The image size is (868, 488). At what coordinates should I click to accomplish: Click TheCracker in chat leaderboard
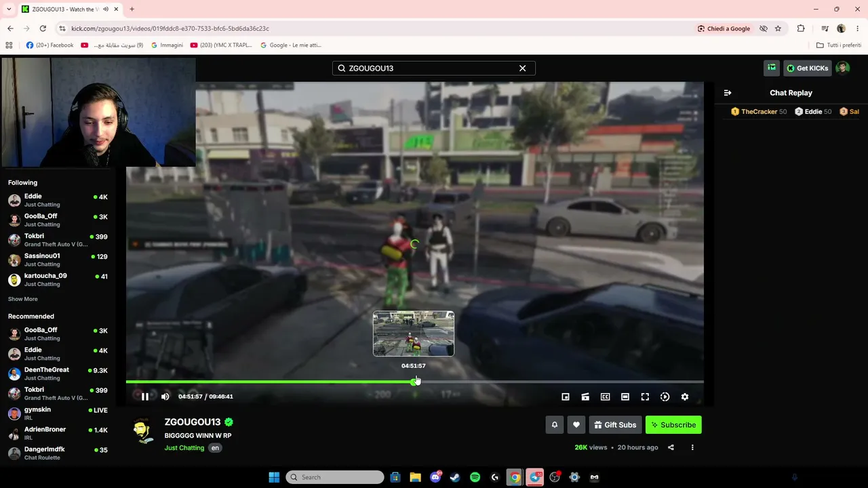coord(759,112)
